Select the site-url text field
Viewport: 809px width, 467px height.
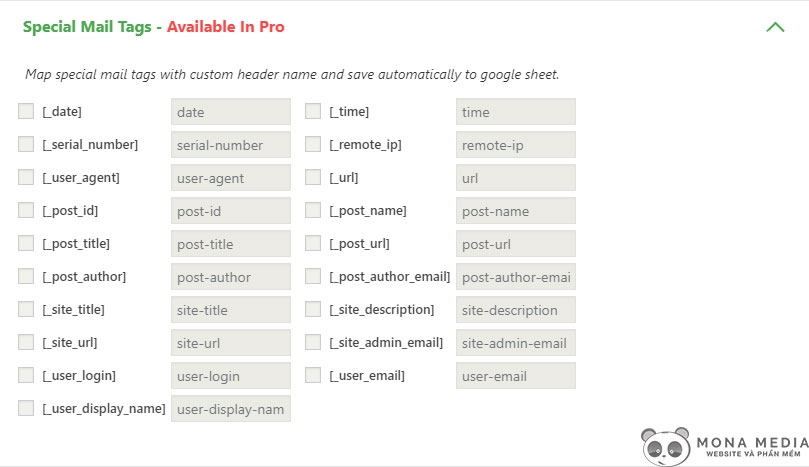[x=230, y=343]
